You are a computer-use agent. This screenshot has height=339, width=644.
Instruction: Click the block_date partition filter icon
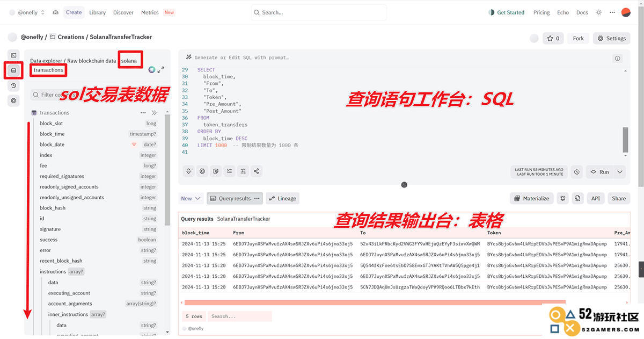click(134, 145)
